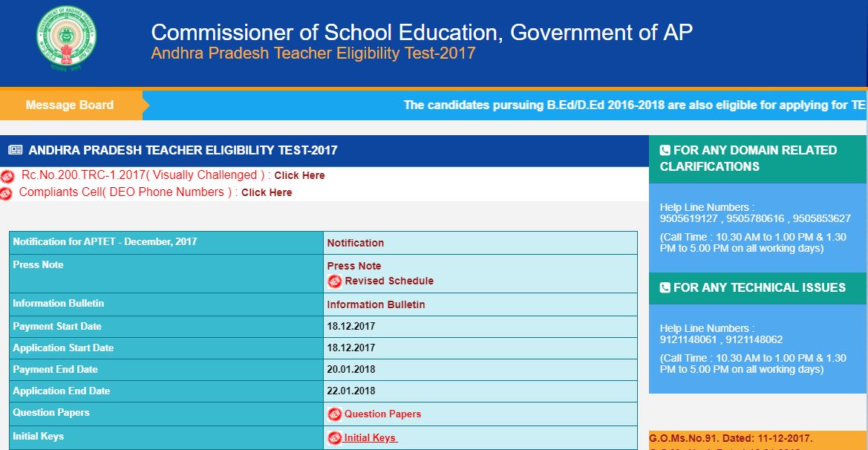
Task: Click the newspaper icon beside the section title
Action: point(15,151)
